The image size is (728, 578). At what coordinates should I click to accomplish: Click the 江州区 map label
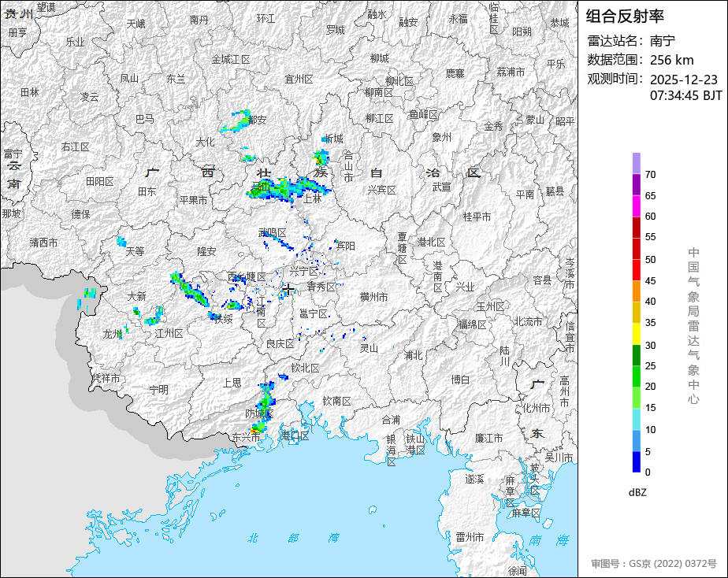tap(169, 333)
